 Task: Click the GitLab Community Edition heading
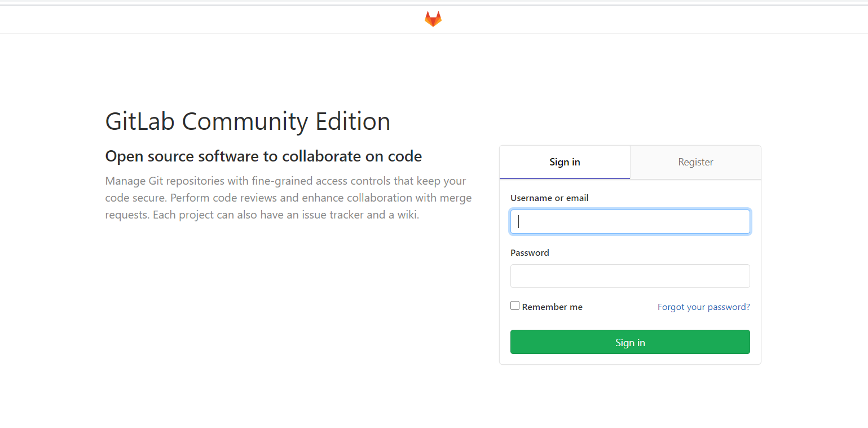(x=248, y=121)
